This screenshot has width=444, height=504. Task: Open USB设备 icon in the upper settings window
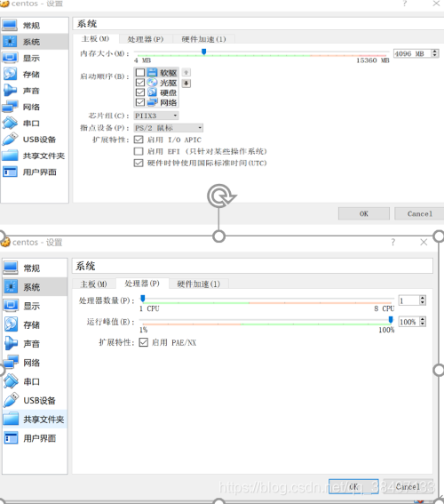click(x=10, y=140)
